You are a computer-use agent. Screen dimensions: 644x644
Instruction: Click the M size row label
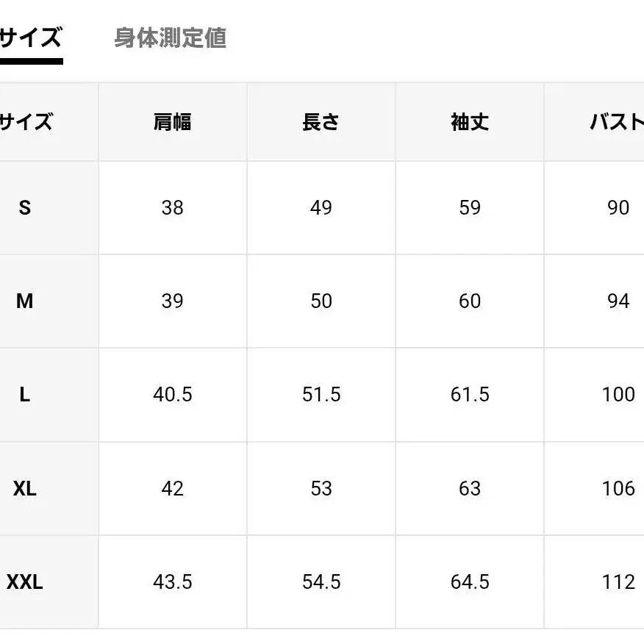(25, 301)
